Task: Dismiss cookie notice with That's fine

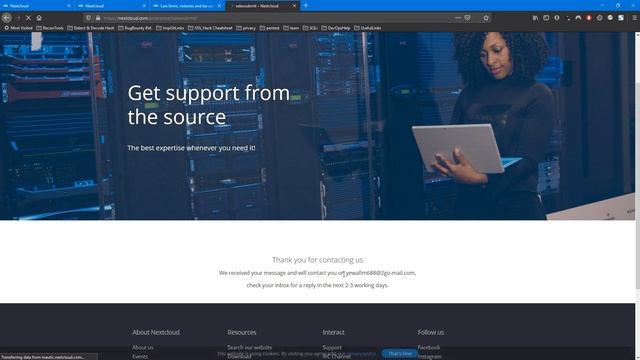Action: [x=400, y=353]
